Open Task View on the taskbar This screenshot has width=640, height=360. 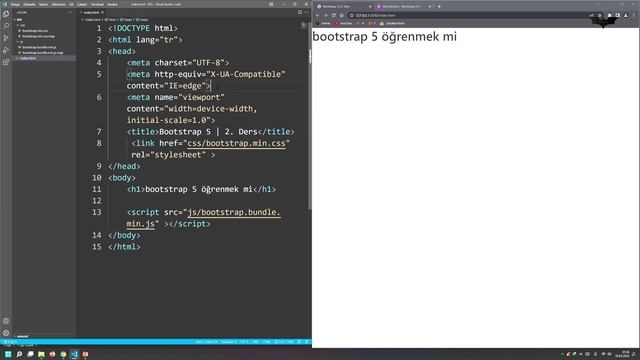click(30, 354)
